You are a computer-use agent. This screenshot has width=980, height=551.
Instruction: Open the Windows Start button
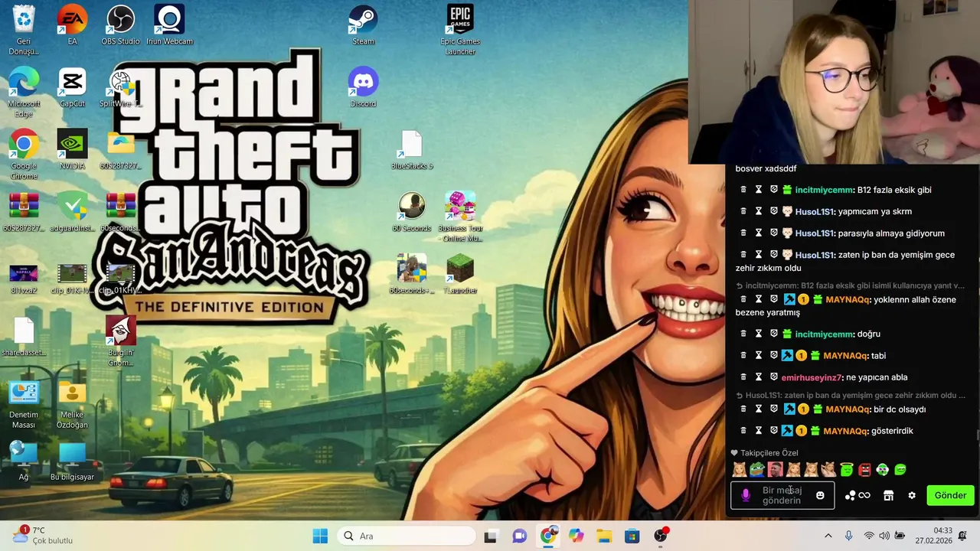(320, 536)
